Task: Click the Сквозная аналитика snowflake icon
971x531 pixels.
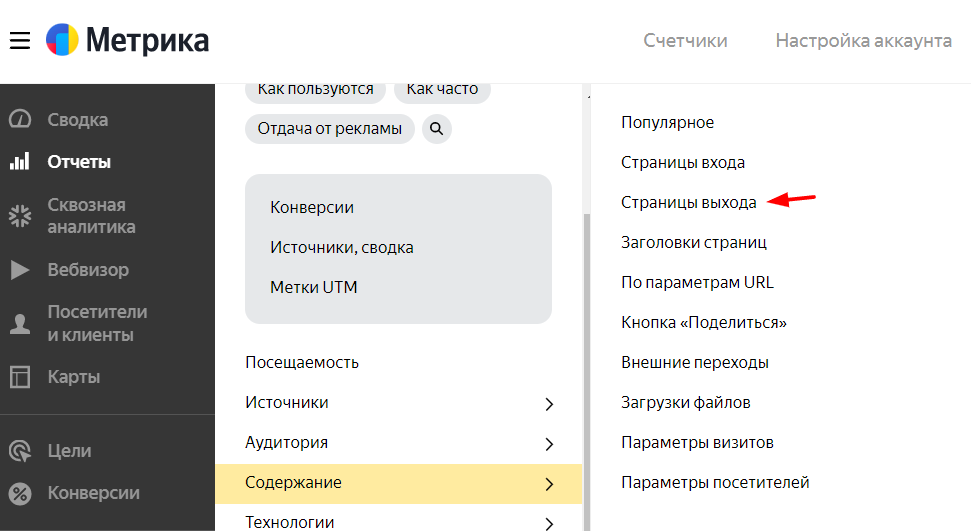Action: (x=20, y=216)
